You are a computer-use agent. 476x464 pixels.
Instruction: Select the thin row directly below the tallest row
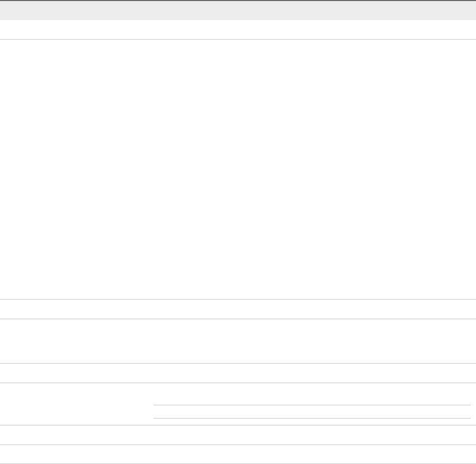point(238,309)
